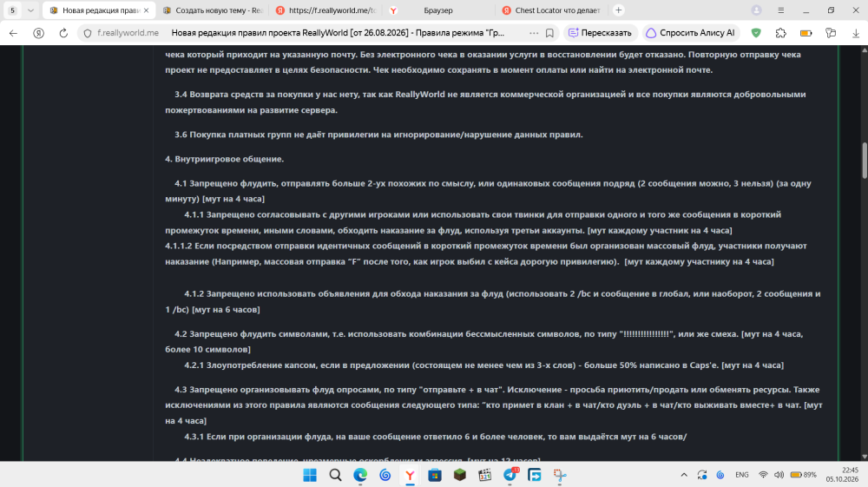The image size is (868, 487).
Task: Click heading '4. Внутриигровое общение.'
Action: pos(224,159)
